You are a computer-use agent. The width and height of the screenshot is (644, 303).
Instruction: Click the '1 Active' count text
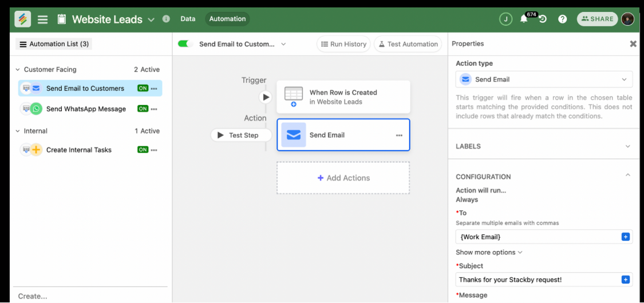click(147, 131)
